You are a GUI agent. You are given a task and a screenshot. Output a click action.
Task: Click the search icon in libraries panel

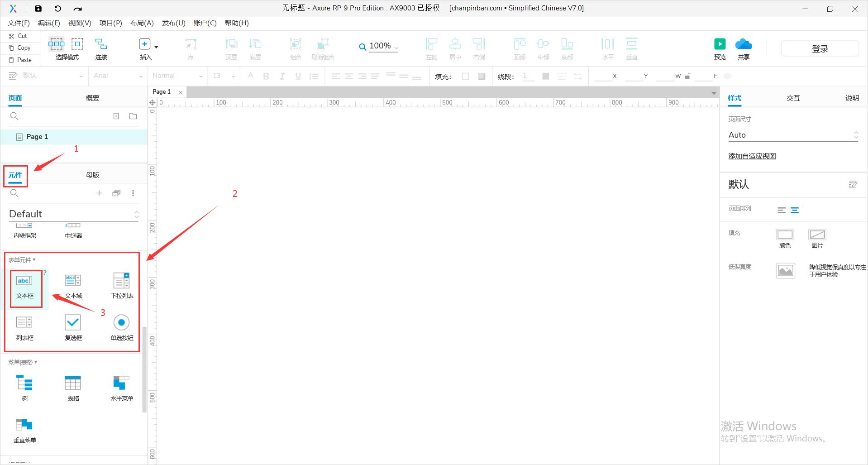(14, 193)
